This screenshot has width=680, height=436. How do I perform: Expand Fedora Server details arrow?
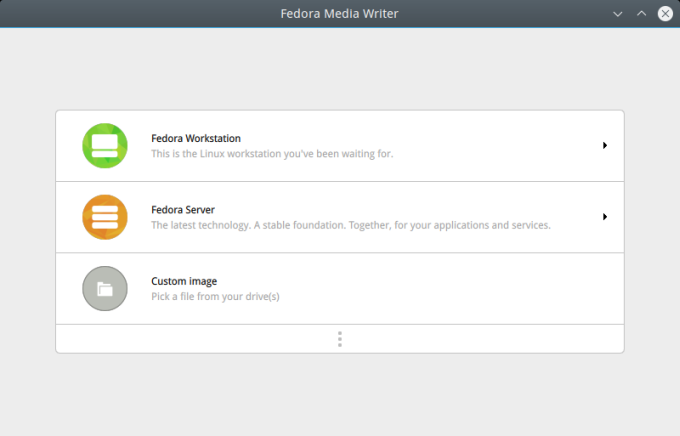tap(605, 216)
